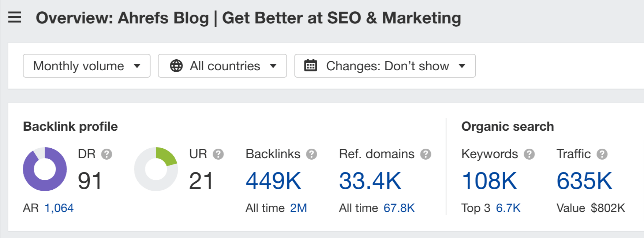Open the Monthly volume dropdown
The width and height of the screenshot is (644, 238).
coord(86,66)
